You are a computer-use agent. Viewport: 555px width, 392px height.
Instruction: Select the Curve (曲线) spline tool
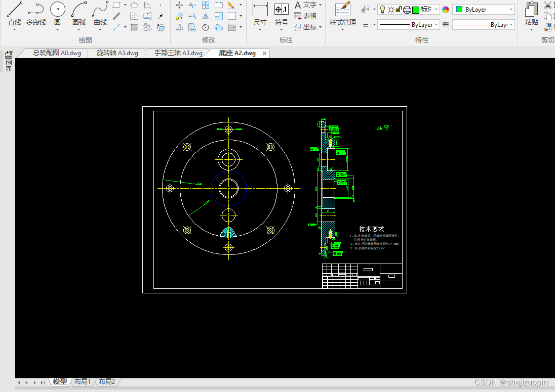100,14
